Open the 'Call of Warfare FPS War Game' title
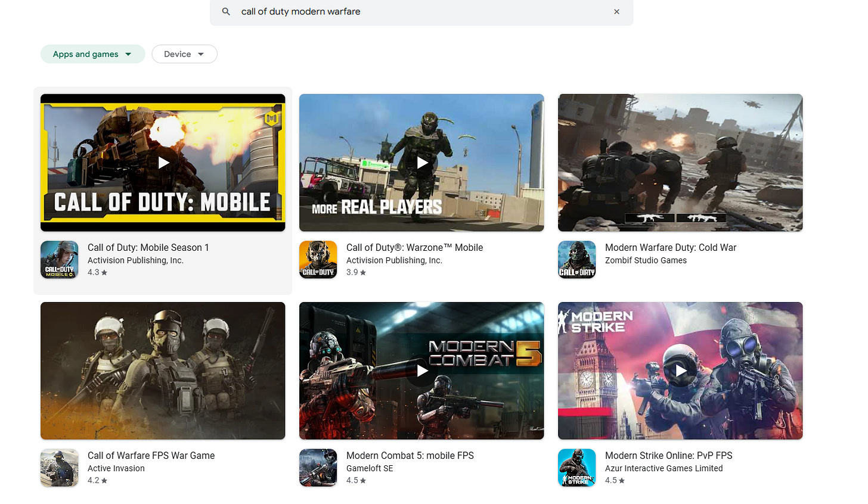Image resolution: width=868 pixels, height=504 pixels. (151, 455)
